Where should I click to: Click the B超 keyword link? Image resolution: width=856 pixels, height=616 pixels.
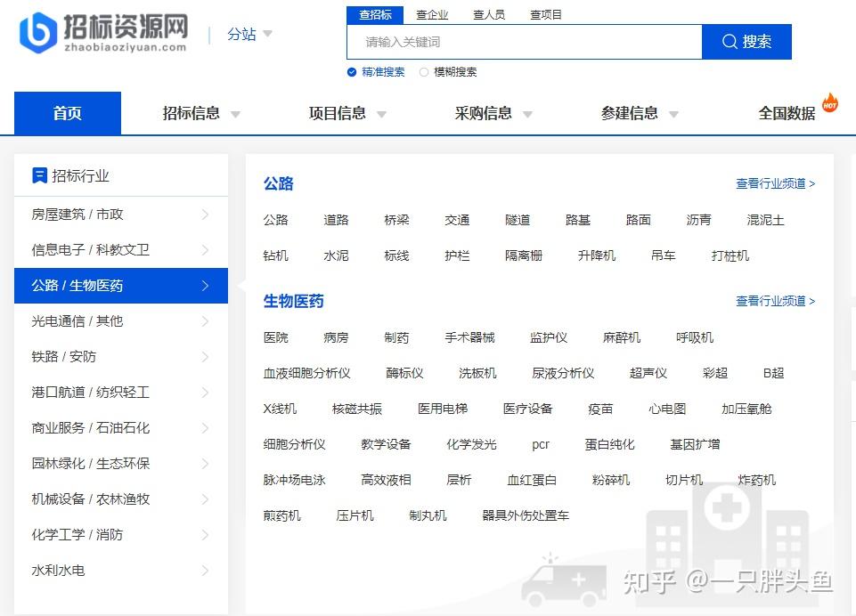(x=773, y=373)
